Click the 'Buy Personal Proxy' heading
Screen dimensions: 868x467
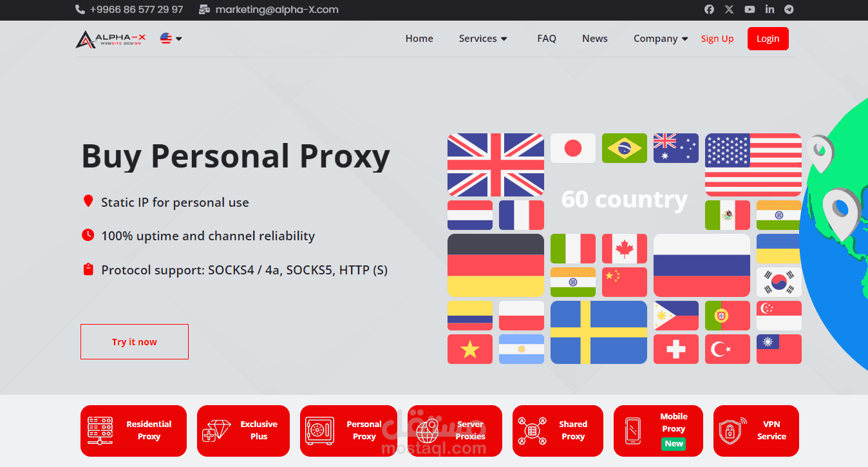click(236, 157)
